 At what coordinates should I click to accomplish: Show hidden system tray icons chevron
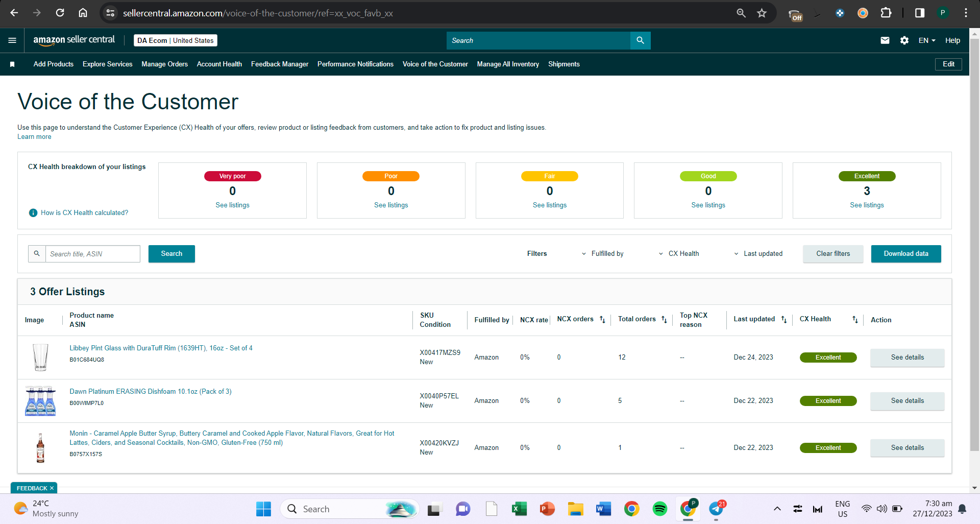[x=777, y=509]
